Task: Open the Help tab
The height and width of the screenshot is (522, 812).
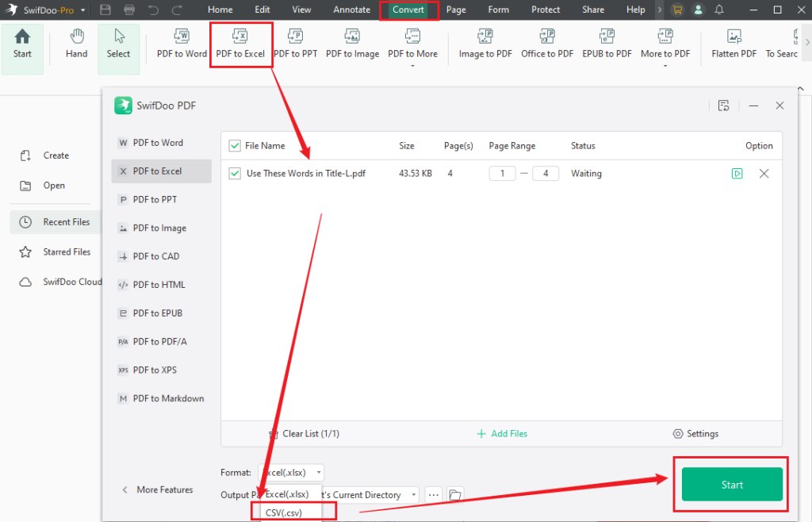Action: pos(635,10)
